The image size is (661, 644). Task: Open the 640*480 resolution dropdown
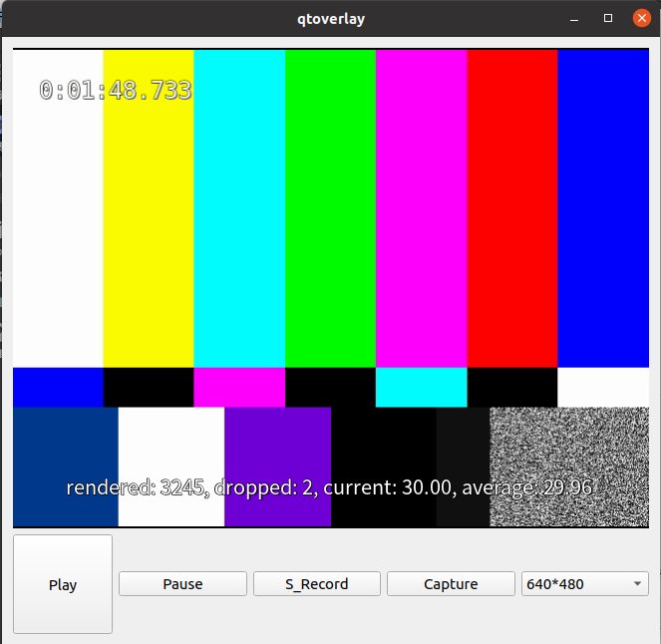tap(584, 584)
